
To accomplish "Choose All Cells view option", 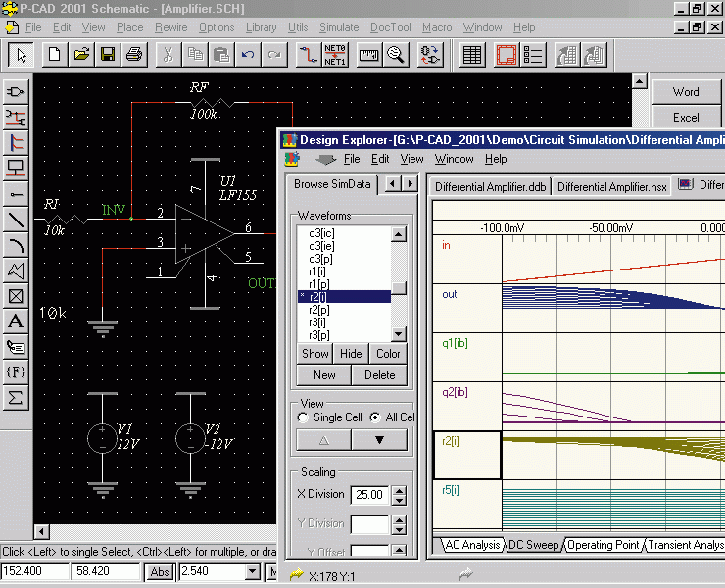I will coord(393,417).
